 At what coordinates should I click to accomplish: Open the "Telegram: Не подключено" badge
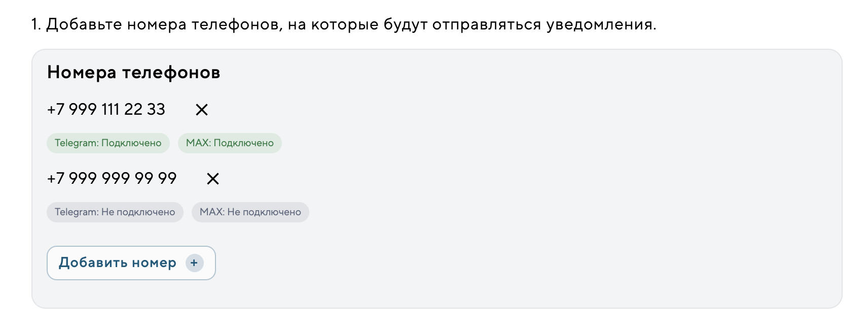click(x=115, y=212)
